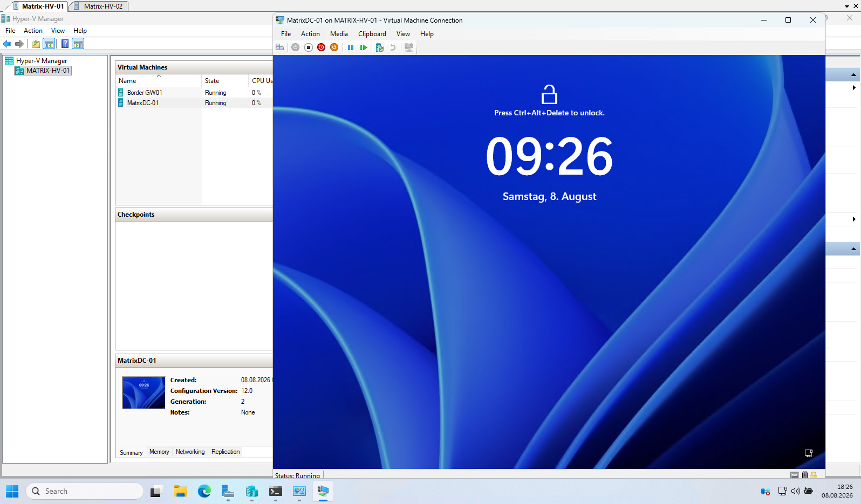Screen dimensions: 861x504
Task: Click the battery icon in the system tray
Action: tap(809, 491)
